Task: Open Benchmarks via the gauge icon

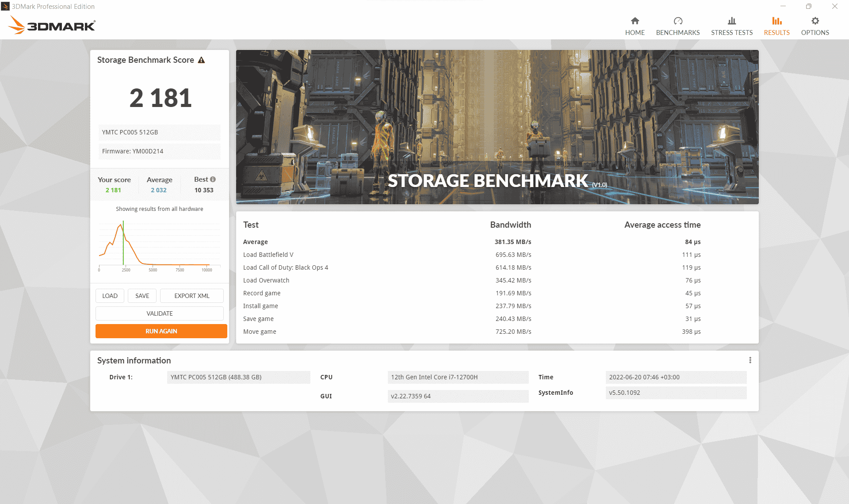Action: pyautogui.click(x=677, y=21)
